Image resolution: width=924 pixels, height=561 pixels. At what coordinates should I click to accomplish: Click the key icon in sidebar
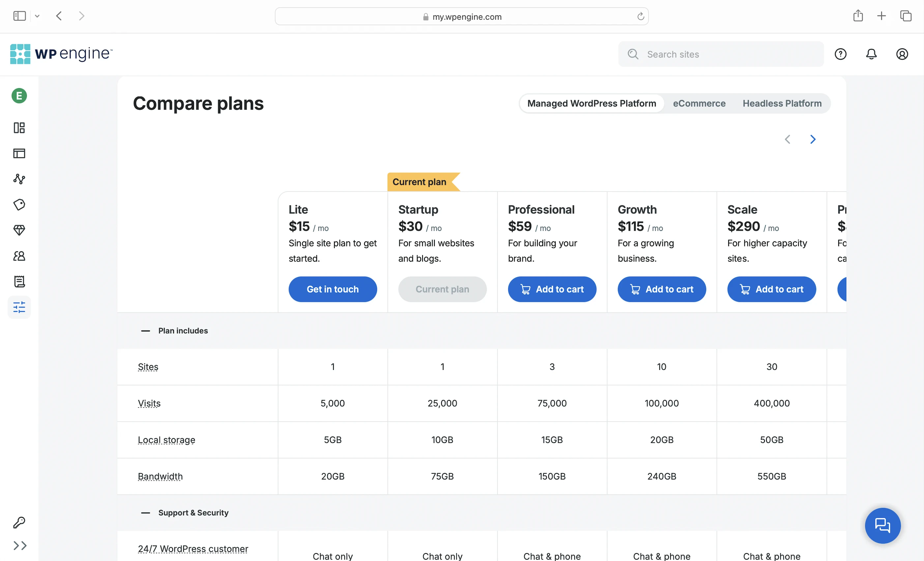coord(19,522)
